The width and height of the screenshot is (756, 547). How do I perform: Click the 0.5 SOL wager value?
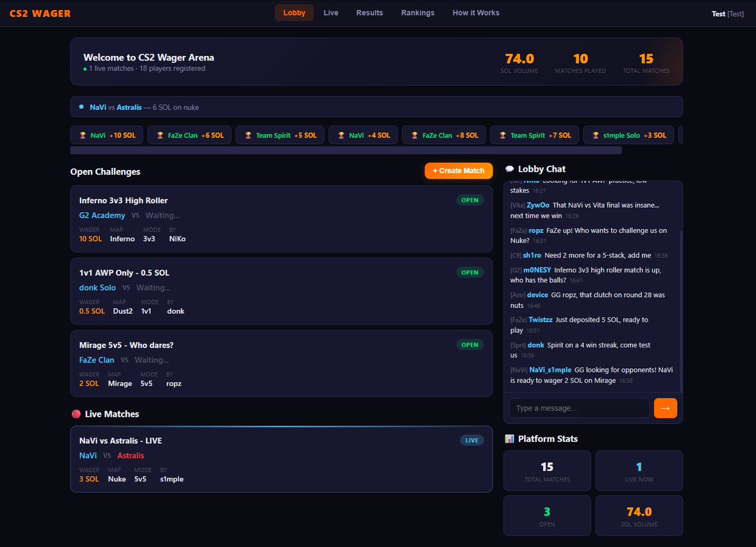coord(92,311)
